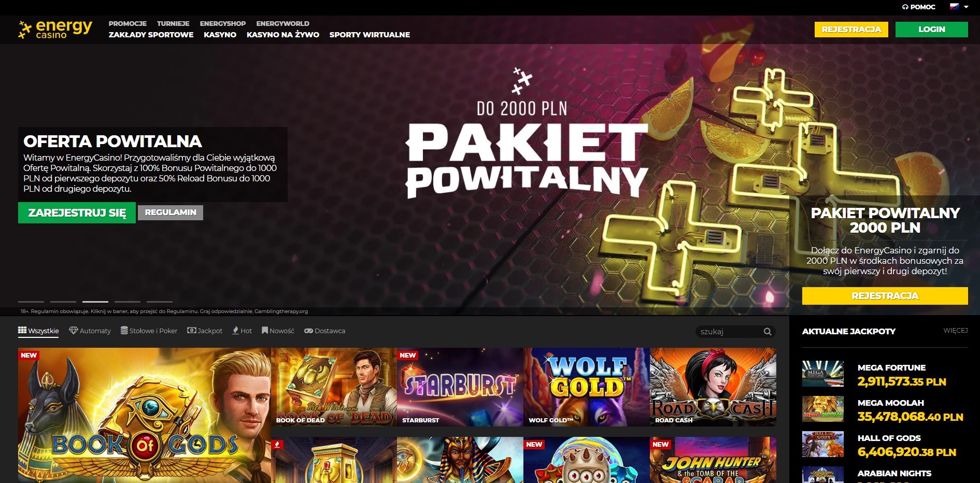Select Stołowe i Poker category

click(149, 331)
